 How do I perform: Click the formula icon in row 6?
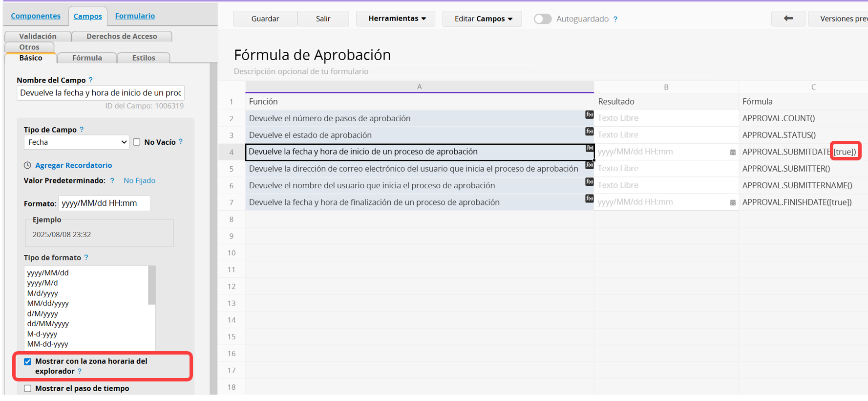(x=590, y=181)
